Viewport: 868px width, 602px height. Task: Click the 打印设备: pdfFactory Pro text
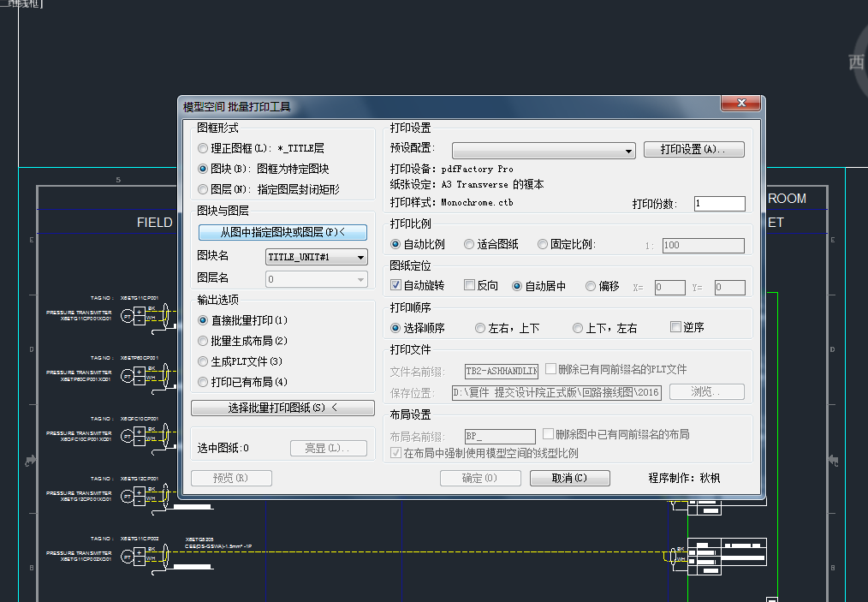pyautogui.click(x=452, y=169)
